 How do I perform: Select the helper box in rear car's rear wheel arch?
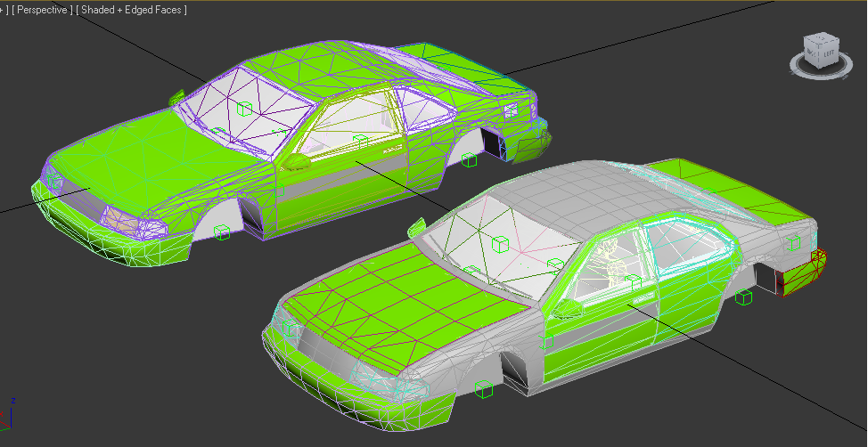coord(470,159)
